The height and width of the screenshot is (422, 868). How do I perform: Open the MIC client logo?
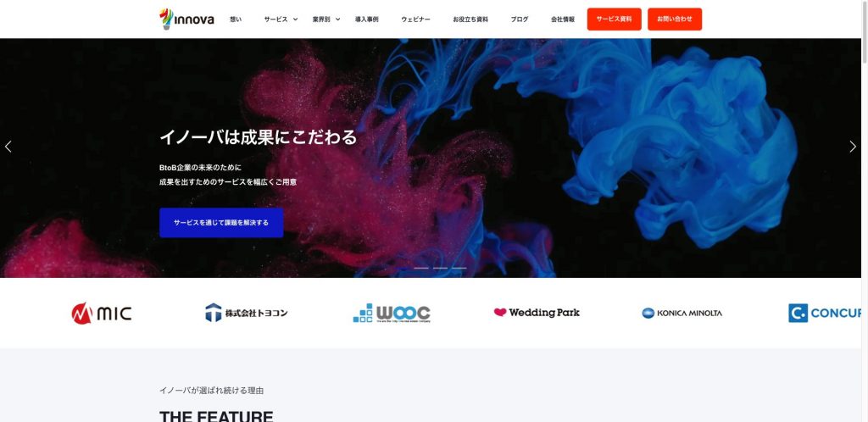(x=102, y=313)
